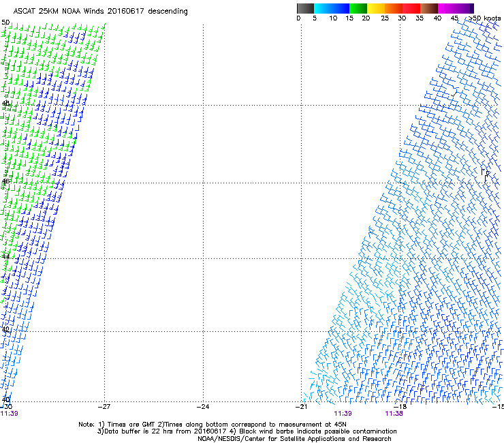Click the 11:39 time stamp near -21
The height and width of the screenshot is (443, 504).
(x=343, y=414)
